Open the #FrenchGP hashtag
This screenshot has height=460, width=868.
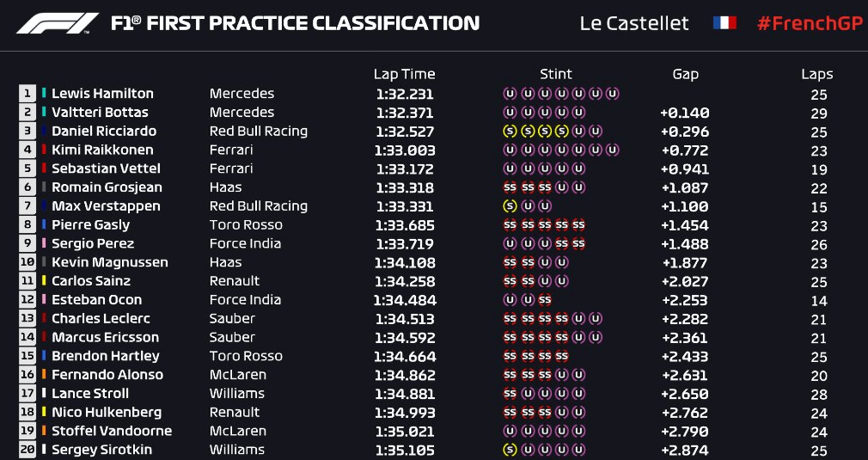(810, 24)
